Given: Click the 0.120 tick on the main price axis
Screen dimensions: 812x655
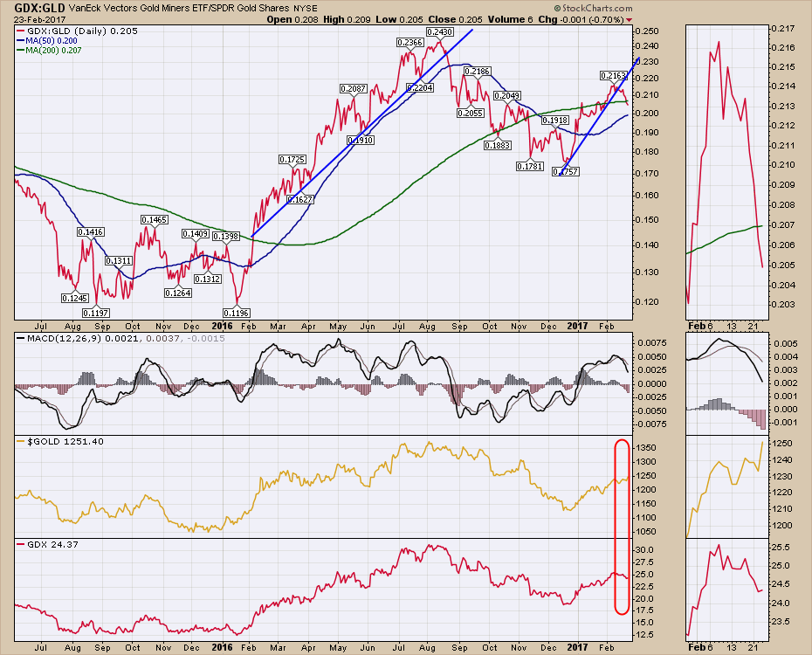Looking at the screenshot, I should [x=647, y=302].
